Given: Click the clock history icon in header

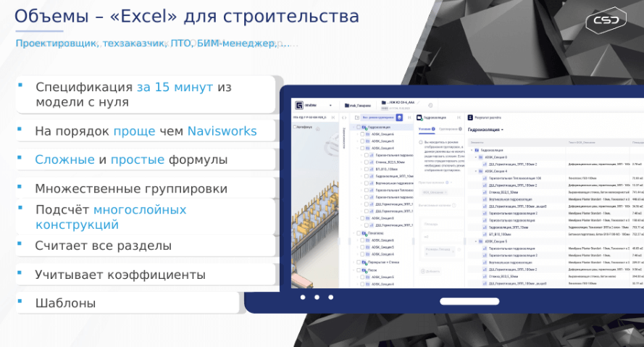Looking at the screenshot, I should [430, 105].
